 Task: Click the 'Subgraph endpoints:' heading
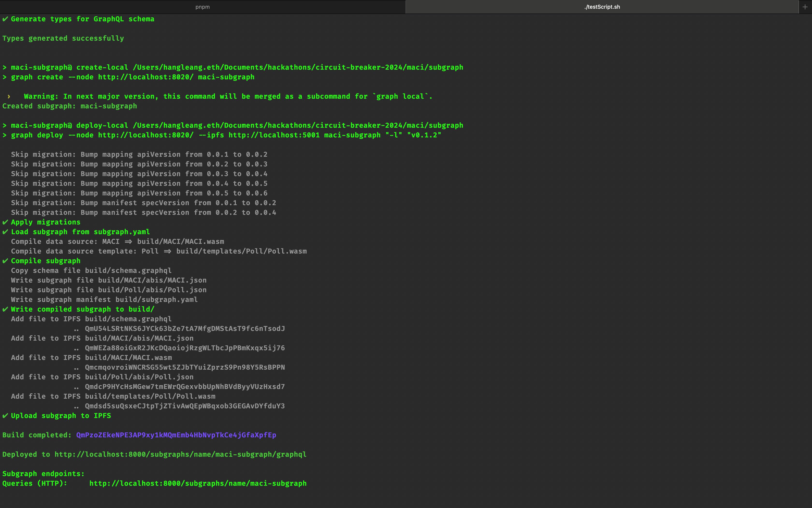pos(43,474)
